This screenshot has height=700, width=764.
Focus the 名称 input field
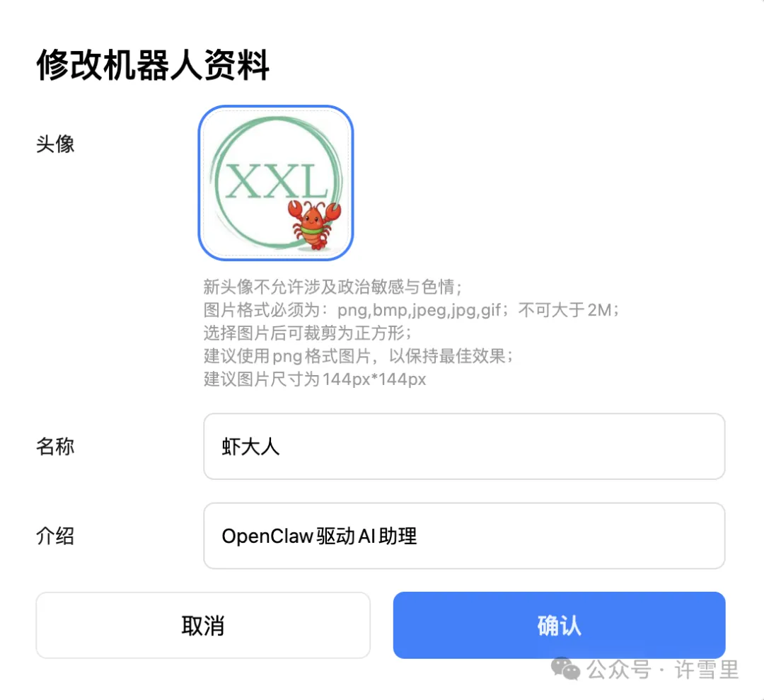[x=464, y=446]
